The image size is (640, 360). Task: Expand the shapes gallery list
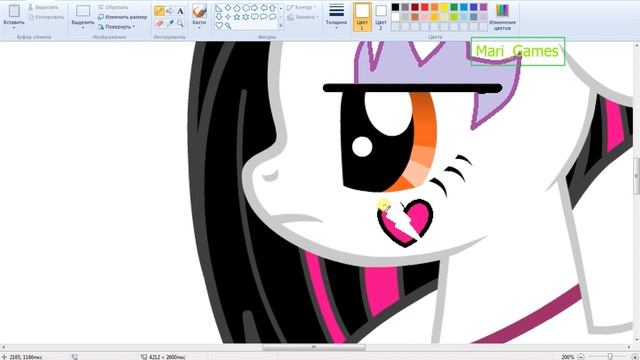click(281, 26)
